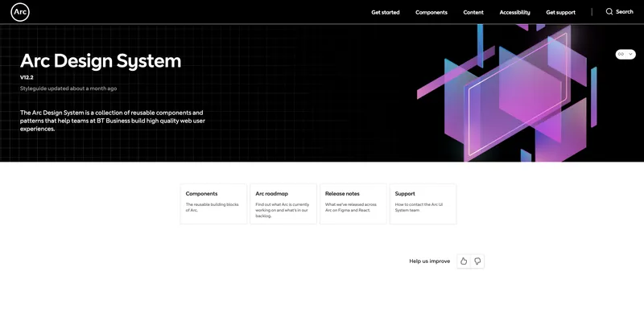Open the Content navigation item

tap(473, 12)
